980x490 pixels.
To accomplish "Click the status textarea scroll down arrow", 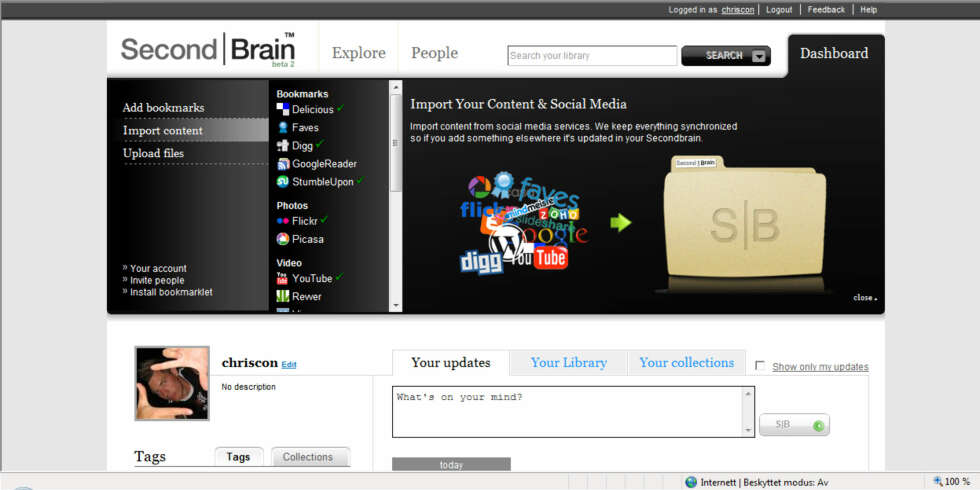I will (x=748, y=431).
